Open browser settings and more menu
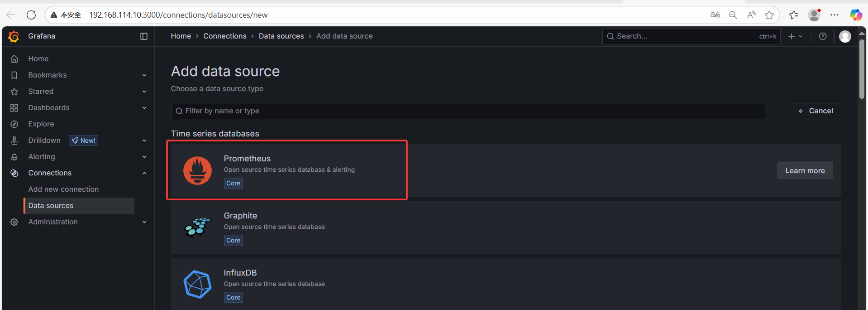The height and width of the screenshot is (310, 868). tap(835, 15)
